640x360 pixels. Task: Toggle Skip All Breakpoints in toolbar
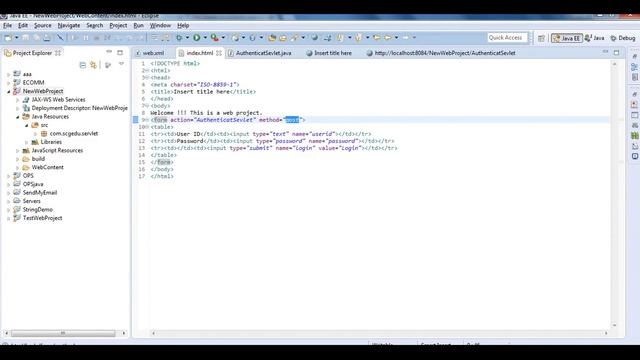click(x=60, y=38)
